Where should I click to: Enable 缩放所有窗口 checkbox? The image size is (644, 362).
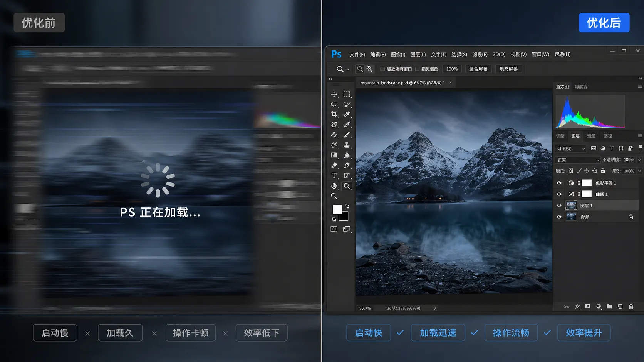(382, 69)
